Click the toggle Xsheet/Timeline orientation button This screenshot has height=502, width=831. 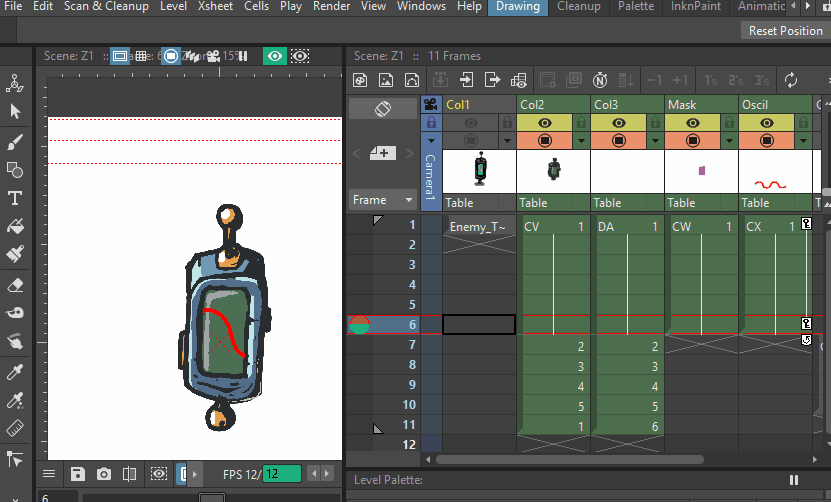pyautogui.click(x=382, y=108)
